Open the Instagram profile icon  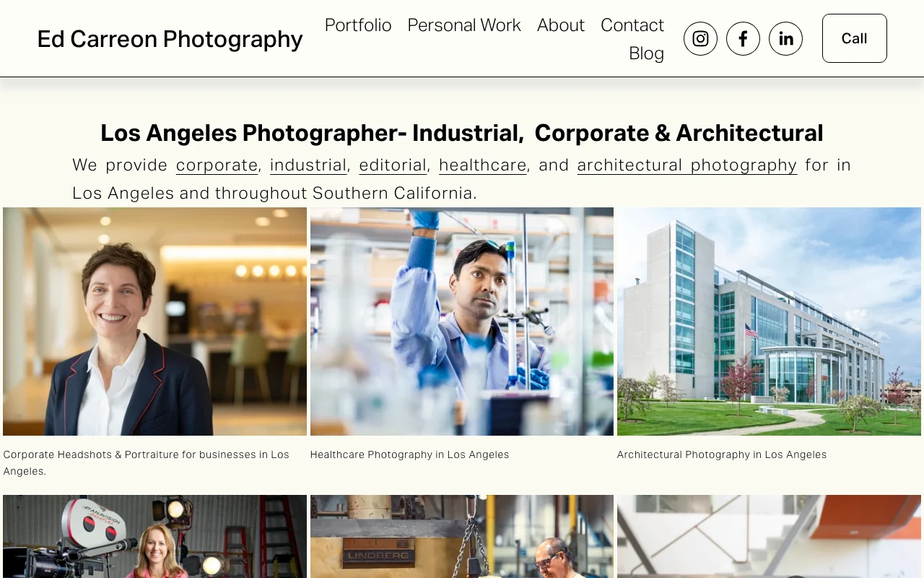[700, 39]
